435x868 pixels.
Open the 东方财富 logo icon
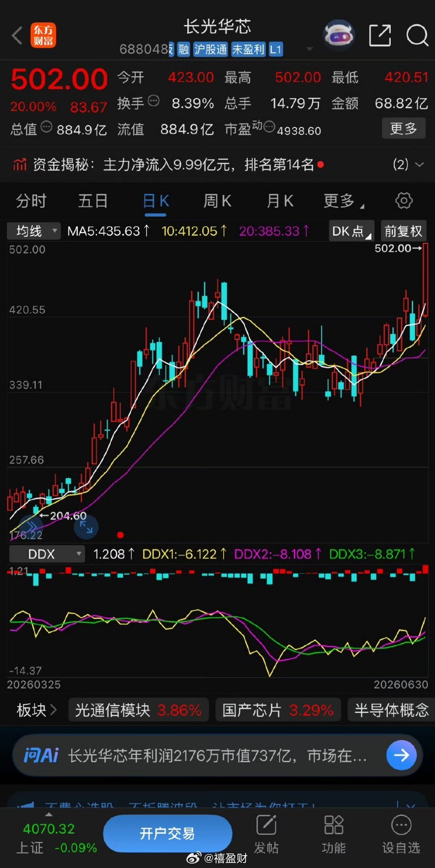tap(43, 35)
